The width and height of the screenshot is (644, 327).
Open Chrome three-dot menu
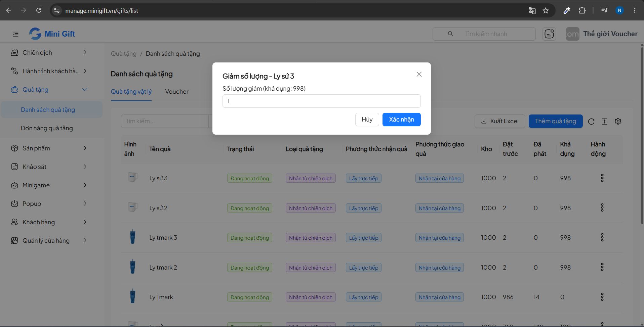[x=635, y=10]
